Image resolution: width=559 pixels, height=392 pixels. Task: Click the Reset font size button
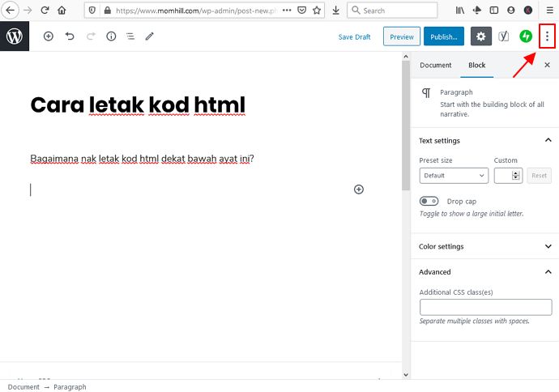click(539, 175)
